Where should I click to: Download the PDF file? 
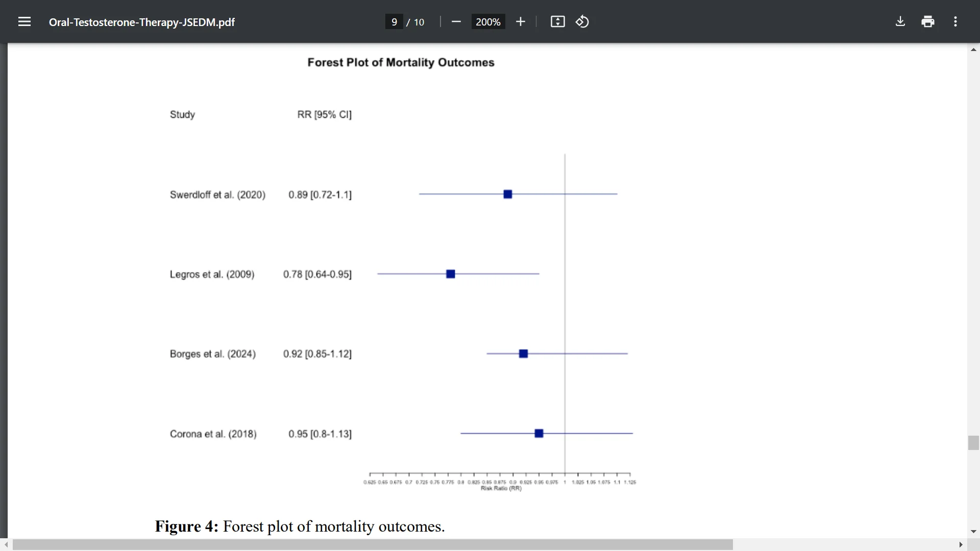click(900, 21)
